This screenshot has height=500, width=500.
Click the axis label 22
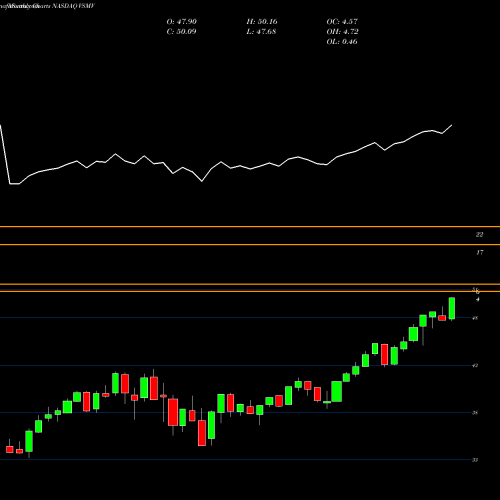[479, 235]
